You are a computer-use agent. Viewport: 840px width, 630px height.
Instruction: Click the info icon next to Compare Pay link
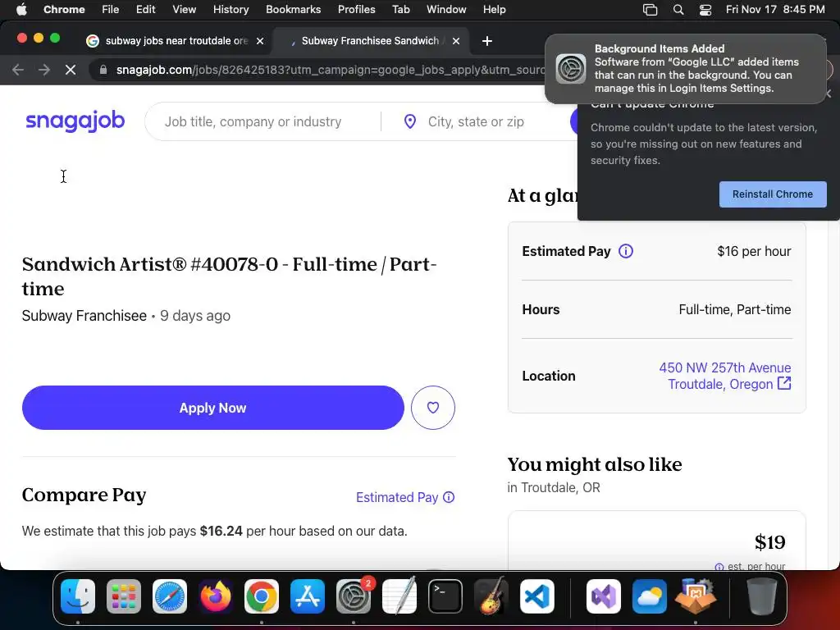tap(449, 497)
